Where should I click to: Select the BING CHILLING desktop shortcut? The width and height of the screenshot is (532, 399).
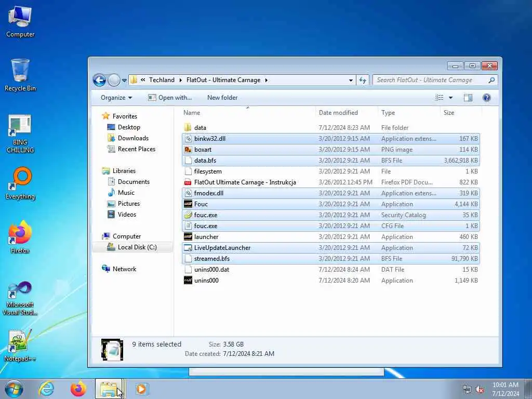(20, 134)
